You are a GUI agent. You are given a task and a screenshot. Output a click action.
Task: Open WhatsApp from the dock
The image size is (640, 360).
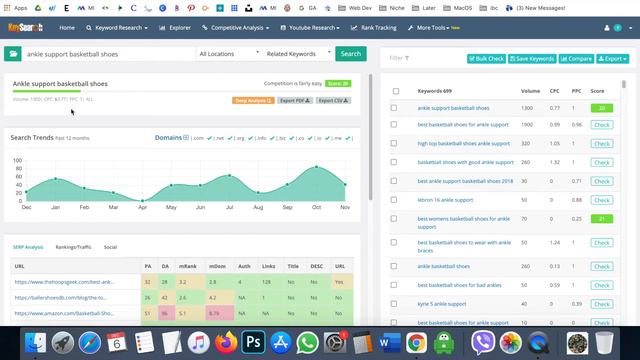307,342
